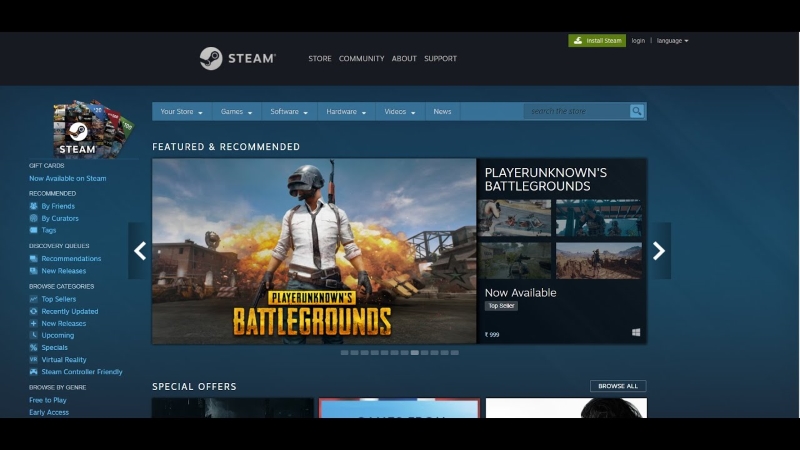This screenshot has width=800, height=450.
Task: Expand the Your Store dropdown
Action: pyautogui.click(x=181, y=111)
